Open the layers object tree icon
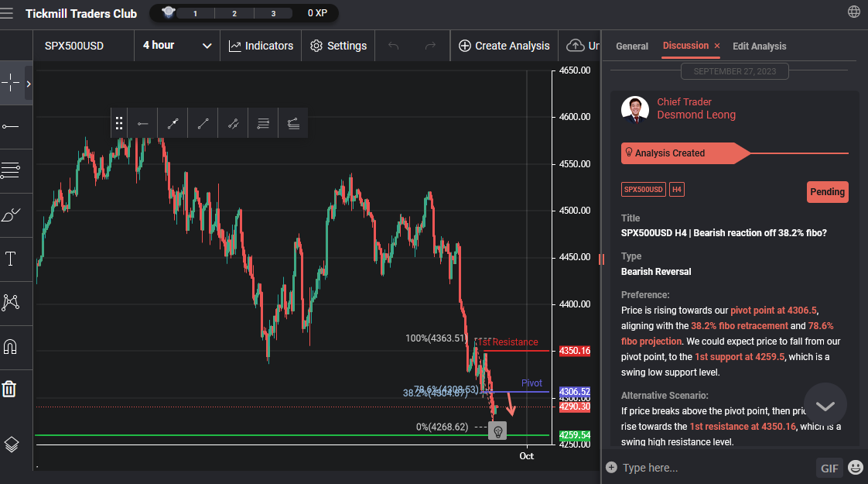The width and height of the screenshot is (868, 484). (11, 445)
